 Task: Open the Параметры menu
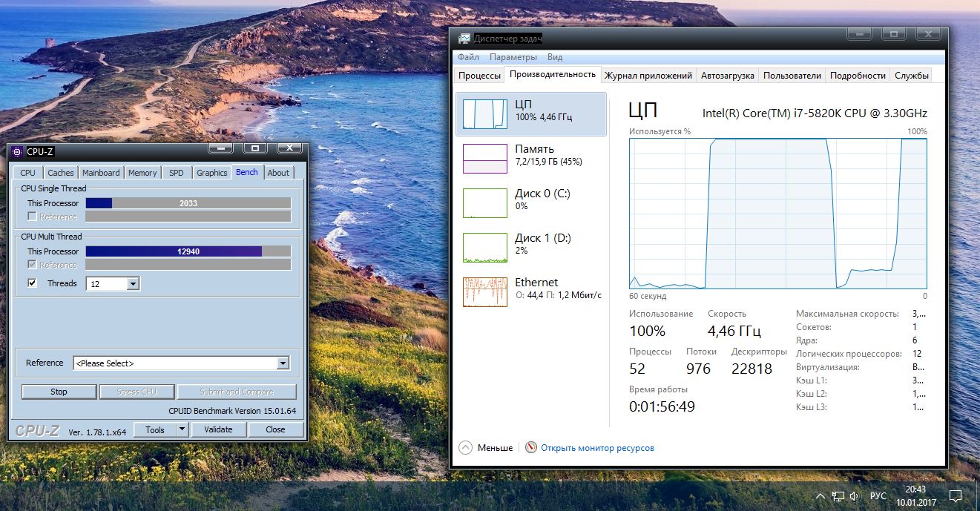(513, 57)
